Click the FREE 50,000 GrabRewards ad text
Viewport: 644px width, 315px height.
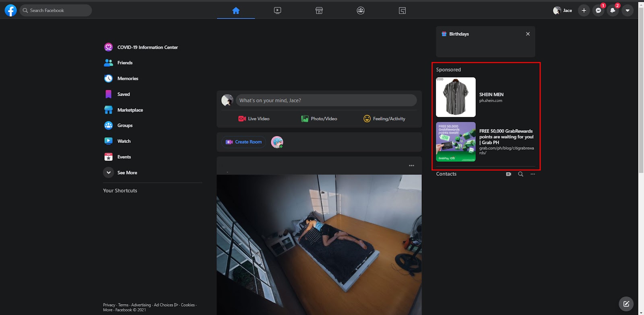506,137
